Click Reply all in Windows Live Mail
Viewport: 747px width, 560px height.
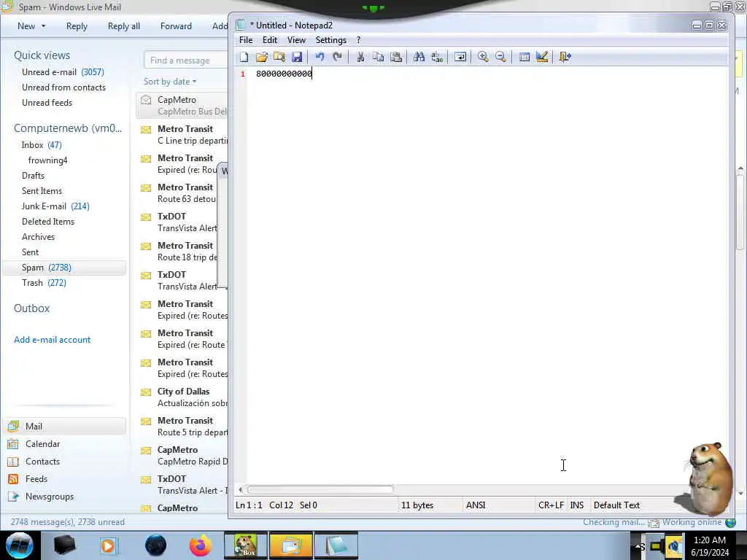124,26
